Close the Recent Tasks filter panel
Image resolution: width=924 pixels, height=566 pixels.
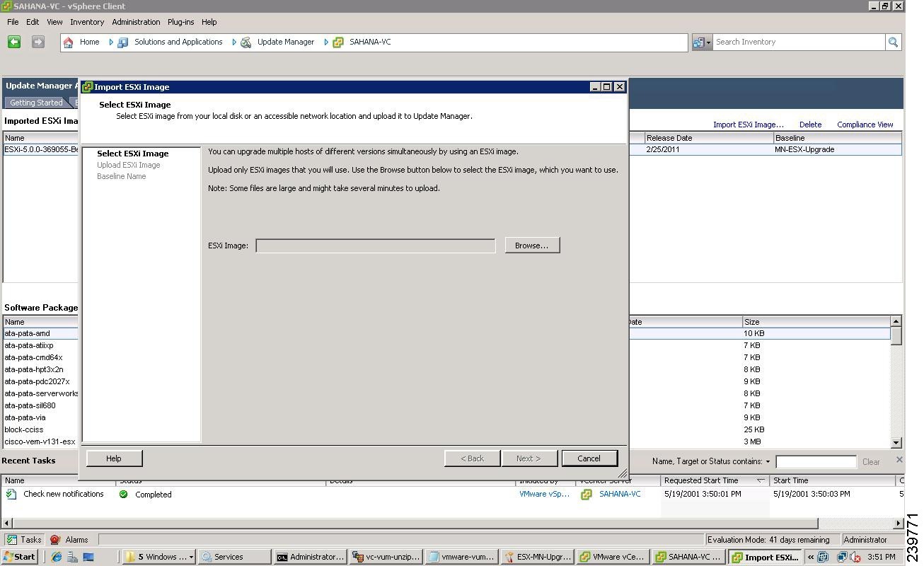coord(899,460)
